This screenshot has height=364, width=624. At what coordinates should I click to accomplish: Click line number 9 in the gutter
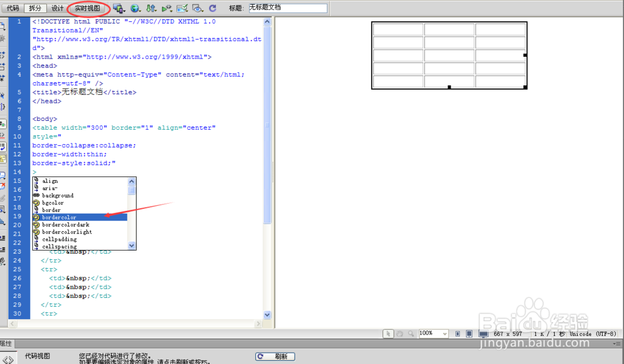coord(19,128)
